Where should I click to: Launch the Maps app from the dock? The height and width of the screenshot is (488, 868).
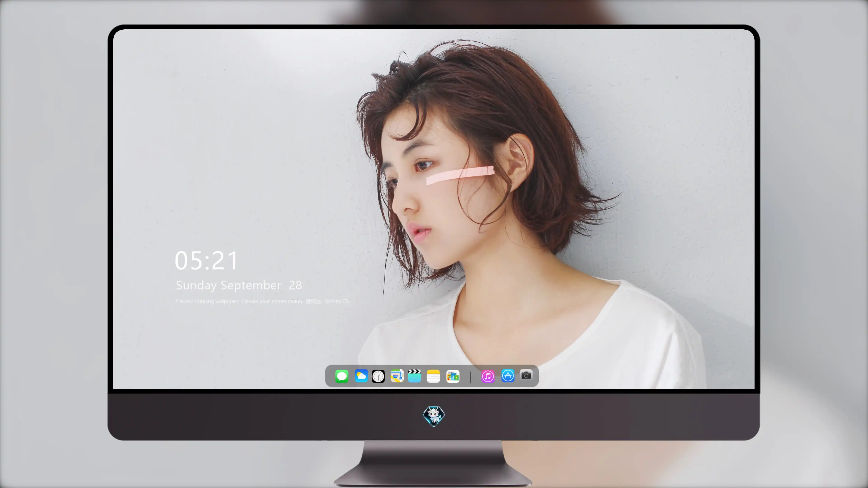click(397, 376)
